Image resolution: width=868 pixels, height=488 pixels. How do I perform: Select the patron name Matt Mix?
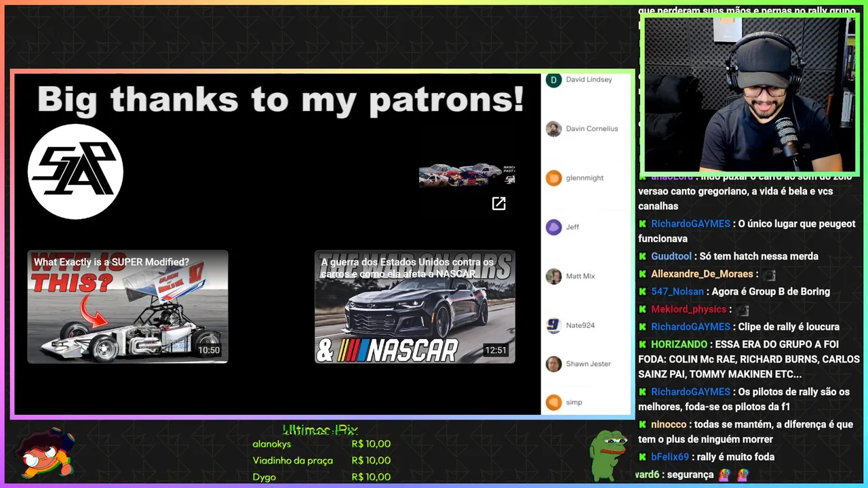pyautogui.click(x=580, y=276)
